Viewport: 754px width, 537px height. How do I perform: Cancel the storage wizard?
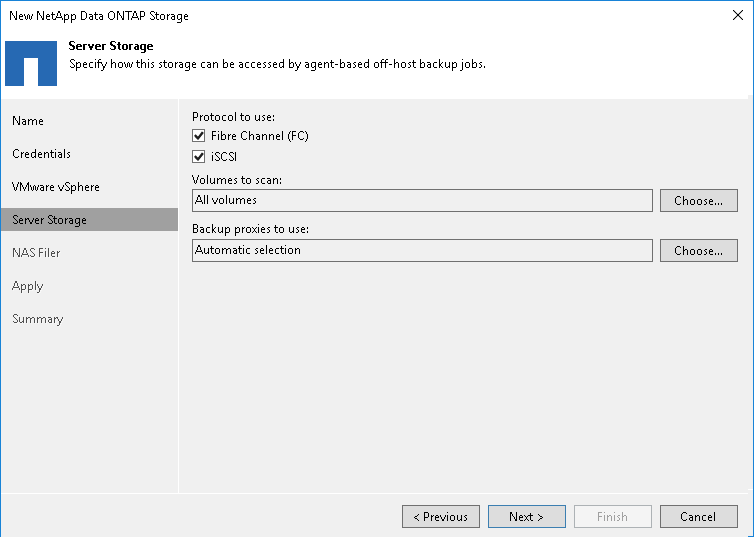pos(698,516)
